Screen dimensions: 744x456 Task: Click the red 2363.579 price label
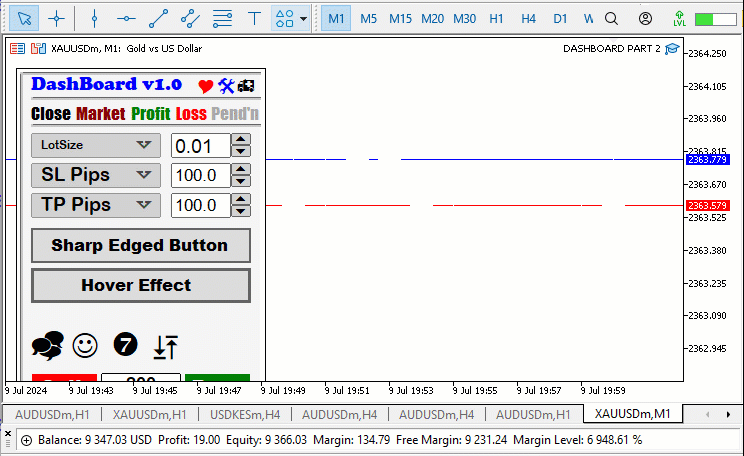coord(708,205)
